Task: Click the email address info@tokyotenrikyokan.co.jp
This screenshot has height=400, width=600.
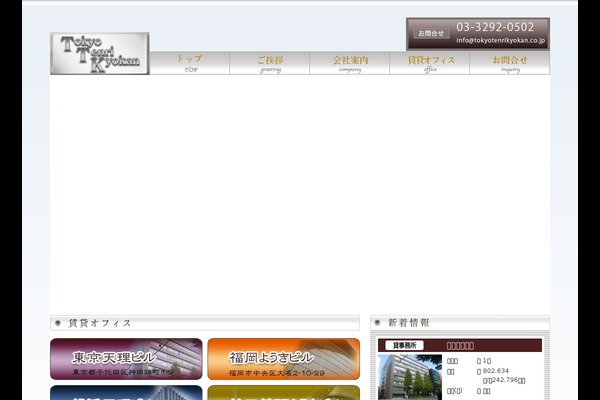Action: click(501, 40)
